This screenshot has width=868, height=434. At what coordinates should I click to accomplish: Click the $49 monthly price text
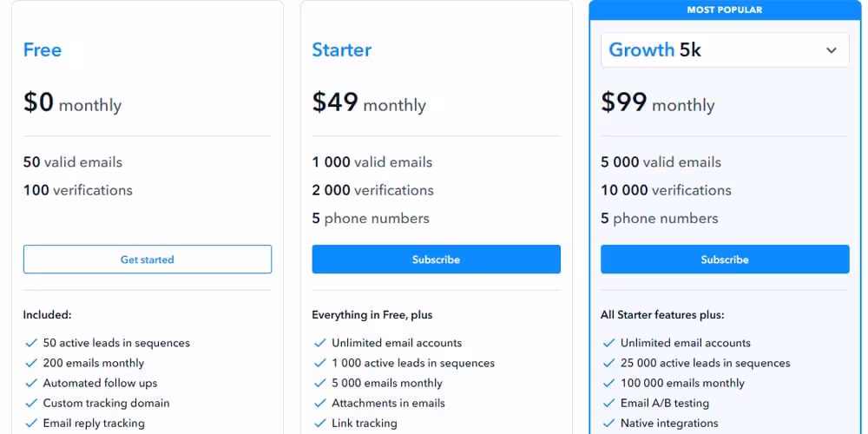(x=369, y=102)
